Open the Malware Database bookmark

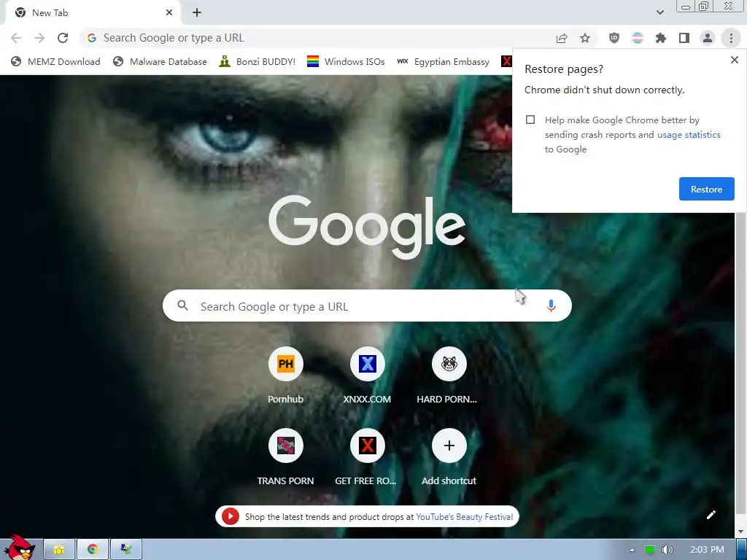coord(160,61)
